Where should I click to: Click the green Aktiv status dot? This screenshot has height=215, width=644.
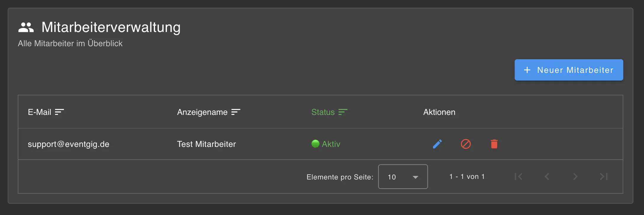tap(315, 144)
